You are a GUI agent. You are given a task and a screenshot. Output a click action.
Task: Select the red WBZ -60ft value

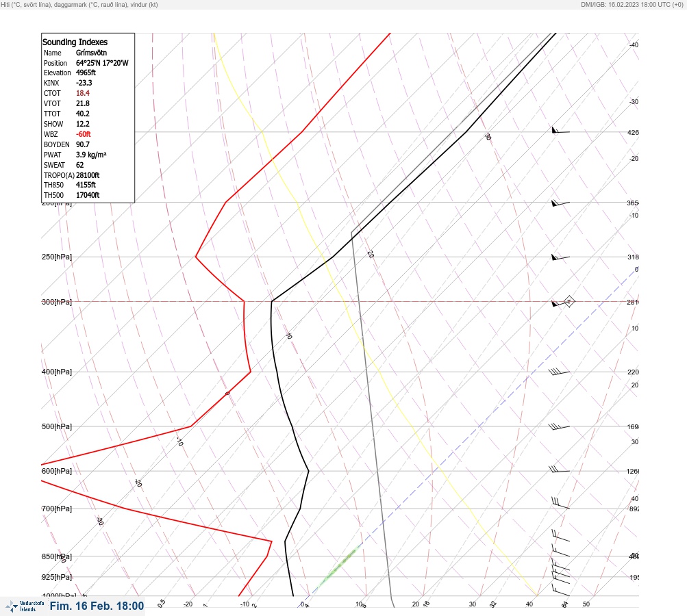(84, 134)
